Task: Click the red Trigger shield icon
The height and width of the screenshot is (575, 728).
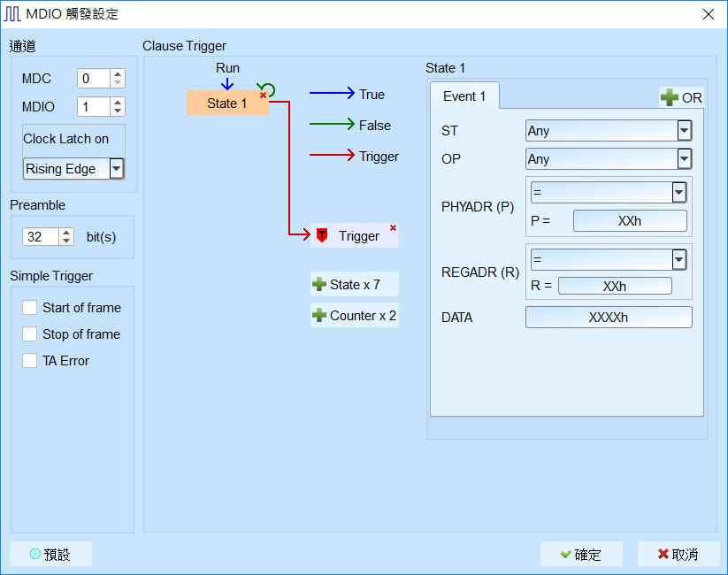Action: pos(322,235)
